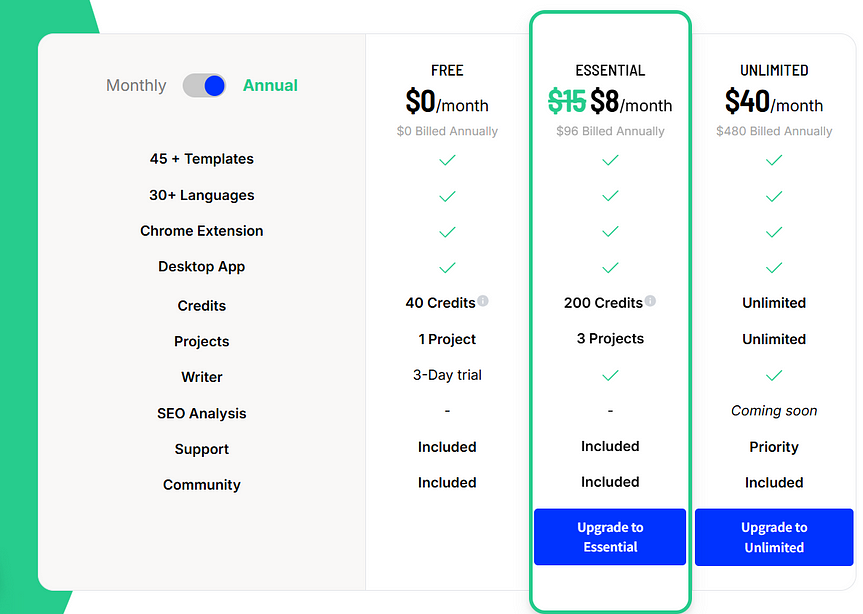Image resolution: width=863 pixels, height=614 pixels.
Task: Click the Essential plan $8/month price
Action: pyautogui.click(x=631, y=103)
